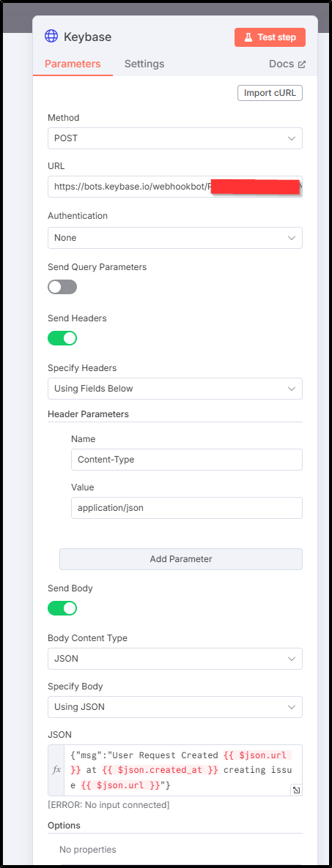Select the Parameters tab
Viewport: 332px width, 868px height.
[73, 64]
